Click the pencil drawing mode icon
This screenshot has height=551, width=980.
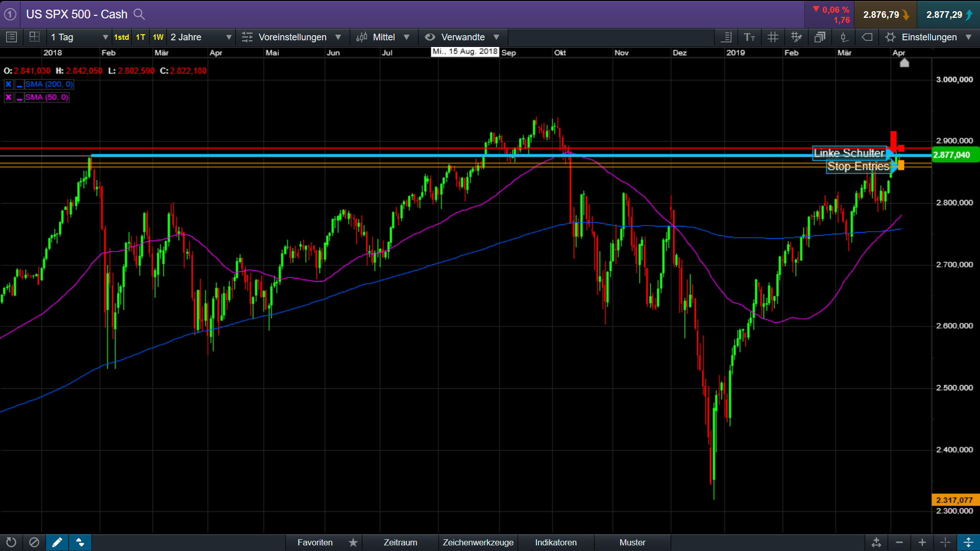(x=57, y=542)
